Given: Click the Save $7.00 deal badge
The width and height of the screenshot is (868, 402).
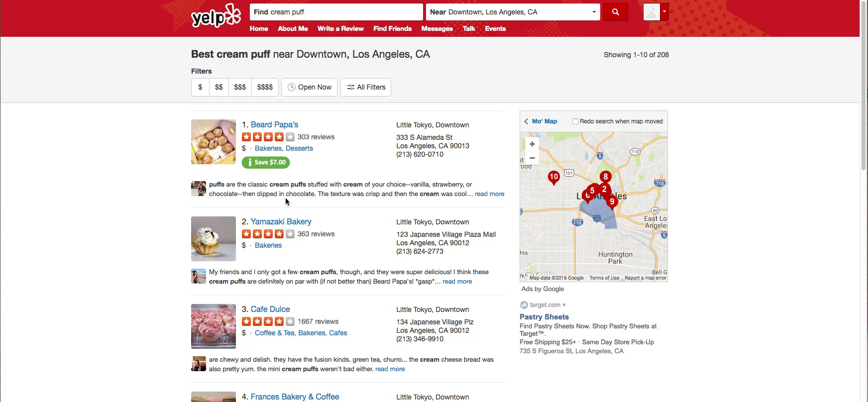Looking at the screenshot, I should click(266, 162).
